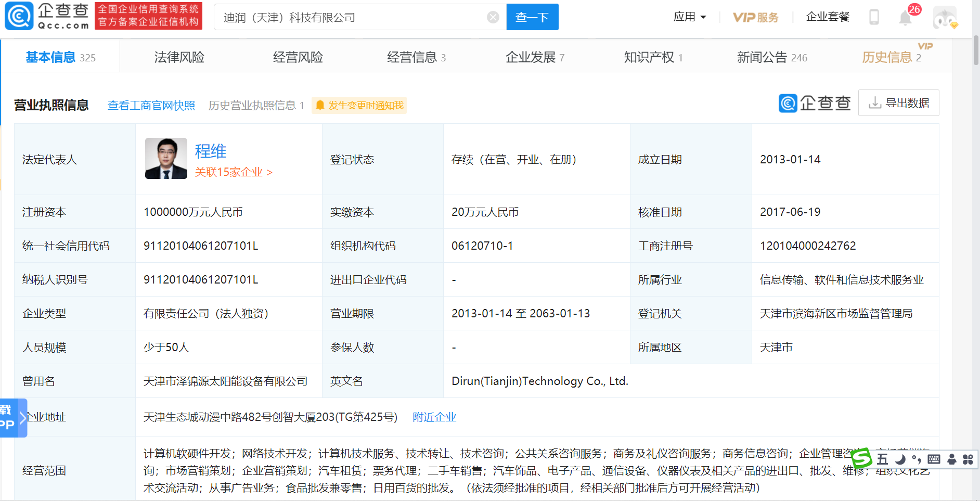Switch to the 知识产权 tab
The width and height of the screenshot is (980, 501).
coord(653,57)
